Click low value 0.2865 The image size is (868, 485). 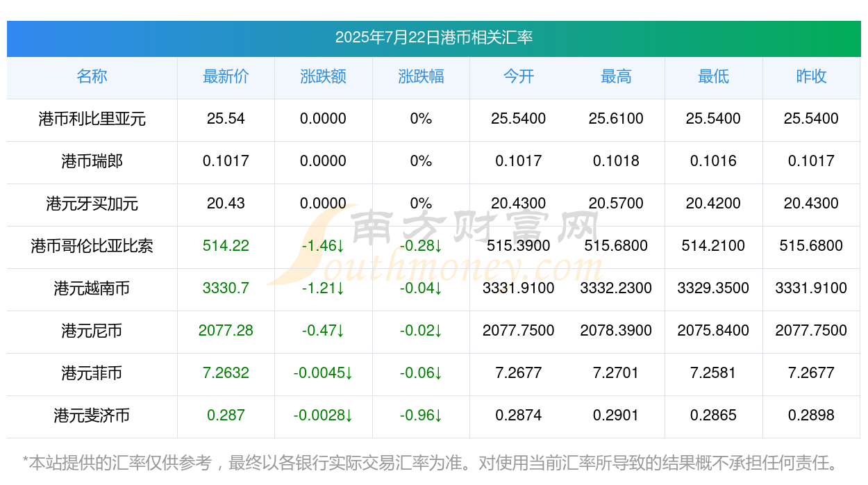tap(713, 416)
